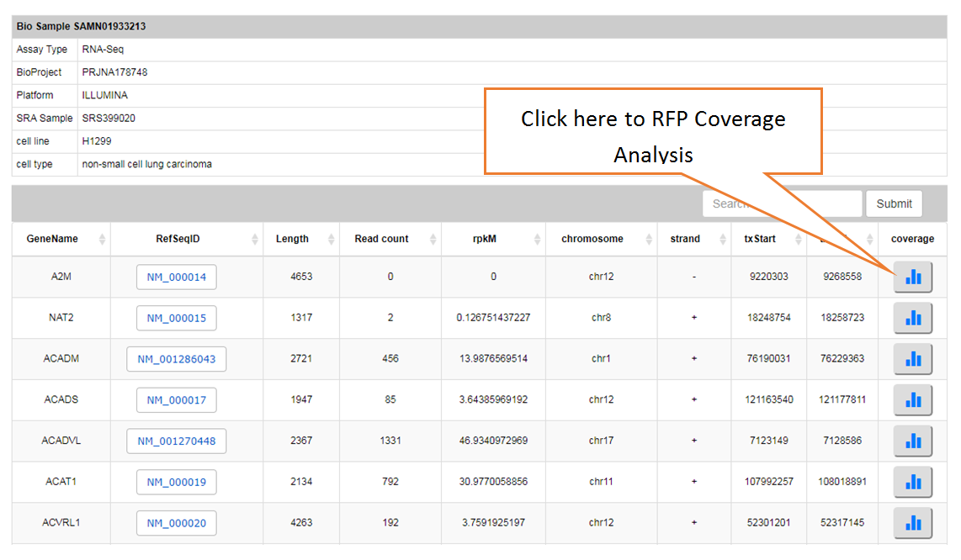Select gene name ACVRL1 cell

click(x=61, y=523)
